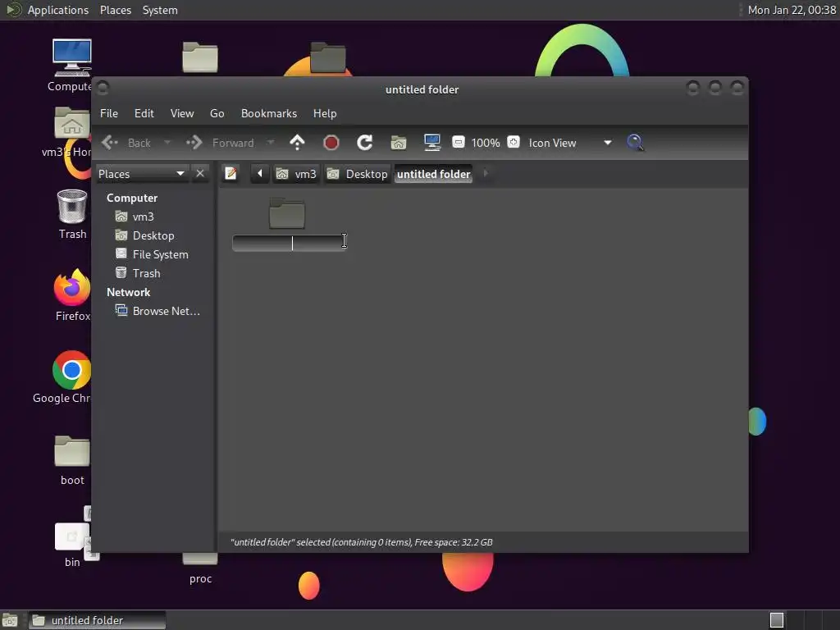Image resolution: width=840 pixels, height=630 pixels.
Task: Click the Forward navigation button
Action: [220, 143]
